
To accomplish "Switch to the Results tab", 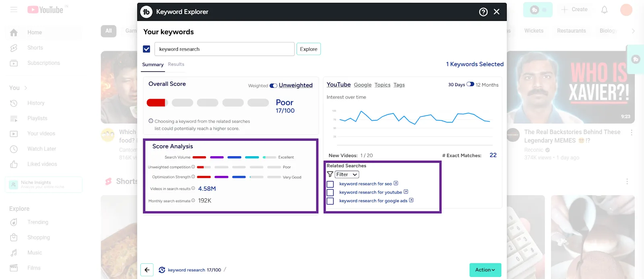I will [x=176, y=64].
